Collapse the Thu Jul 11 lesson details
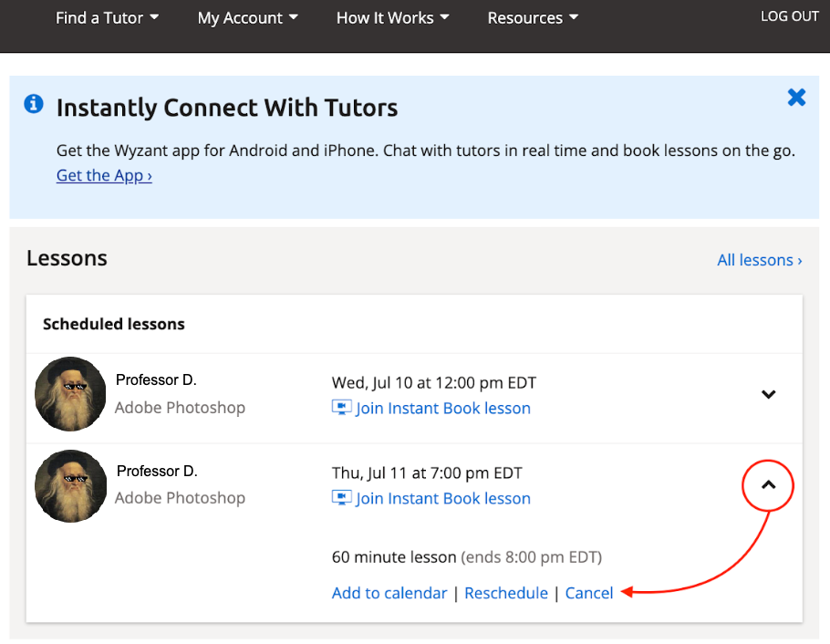The image size is (830, 644). coord(768,485)
